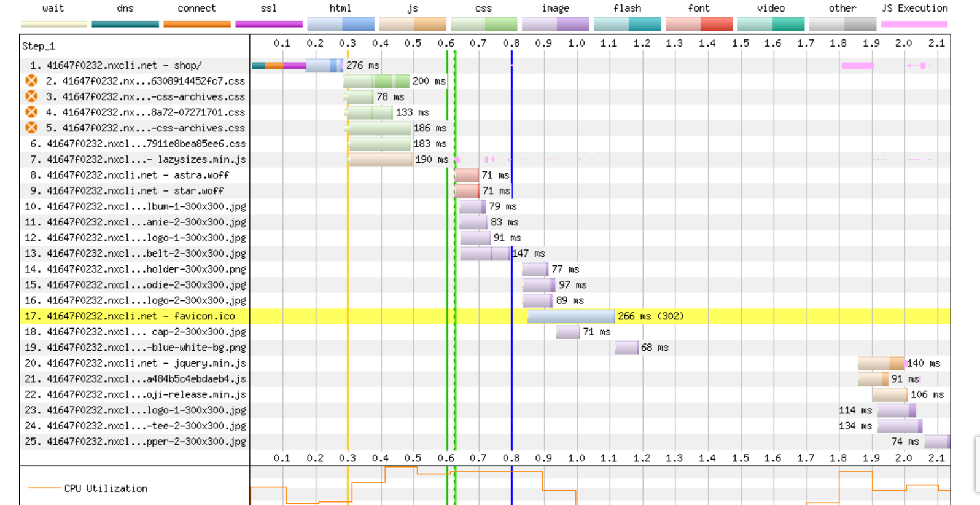
Task: Click the image legend color swatch
Action: click(556, 24)
